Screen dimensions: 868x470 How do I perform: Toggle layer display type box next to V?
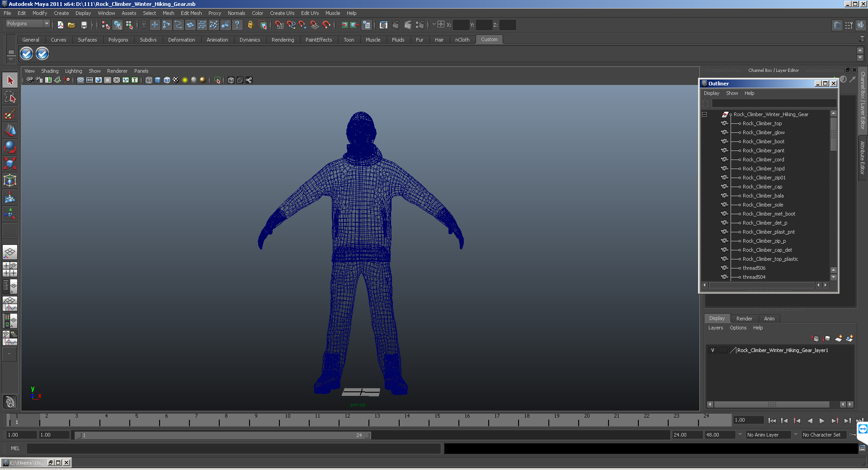(x=723, y=350)
